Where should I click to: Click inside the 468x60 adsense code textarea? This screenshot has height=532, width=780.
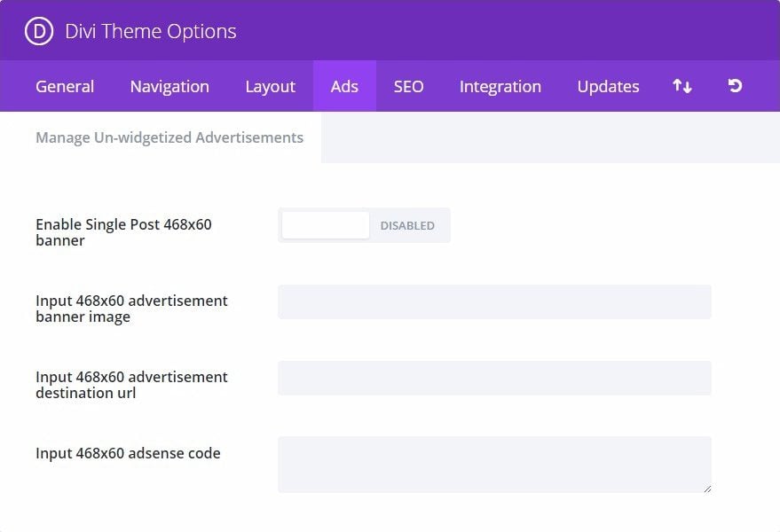[494, 465]
